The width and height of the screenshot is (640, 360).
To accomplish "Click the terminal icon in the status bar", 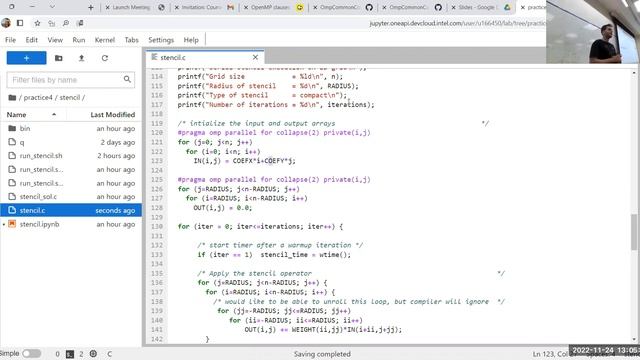I will (70, 354).
